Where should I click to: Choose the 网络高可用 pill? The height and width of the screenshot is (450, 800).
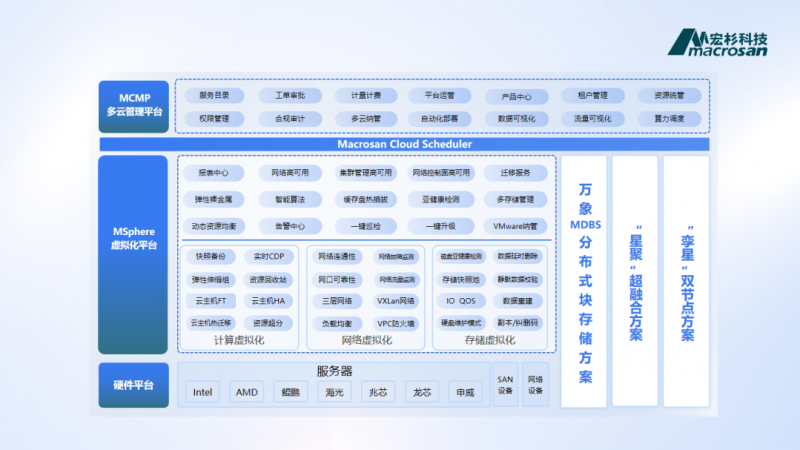pos(290,173)
